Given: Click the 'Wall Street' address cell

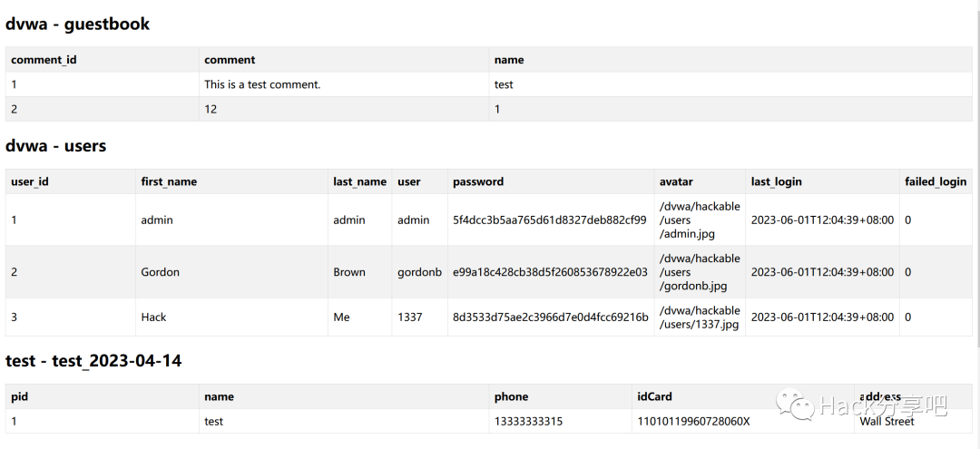Looking at the screenshot, I should click(887, 421).
